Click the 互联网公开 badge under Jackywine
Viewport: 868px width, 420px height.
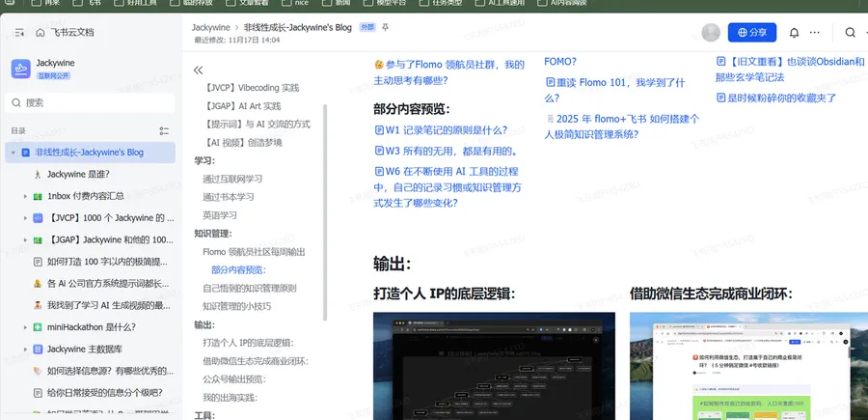(54, 76)
